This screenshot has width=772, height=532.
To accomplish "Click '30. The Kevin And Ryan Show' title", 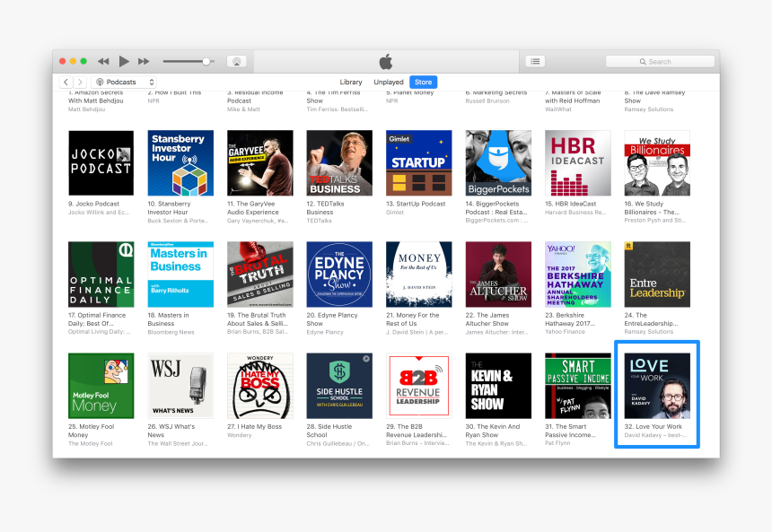I will [492, 431].
